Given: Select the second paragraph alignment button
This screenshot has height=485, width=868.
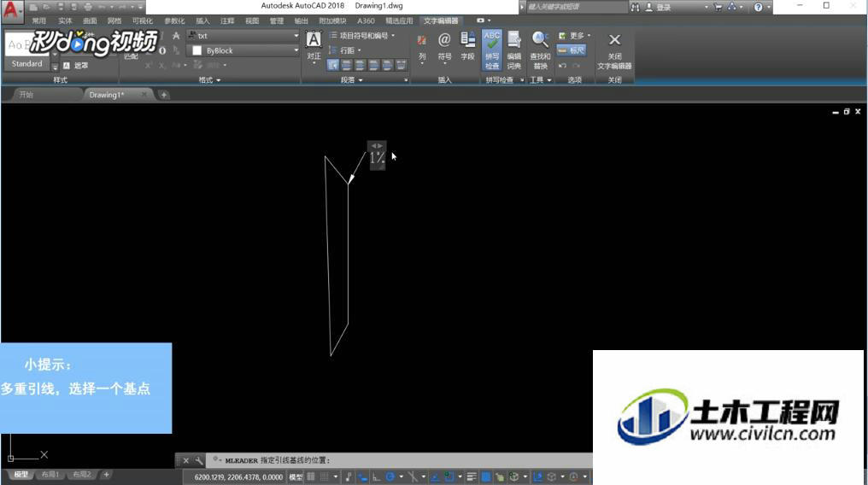Looking at the screenshot, I should tap(347, 65).
